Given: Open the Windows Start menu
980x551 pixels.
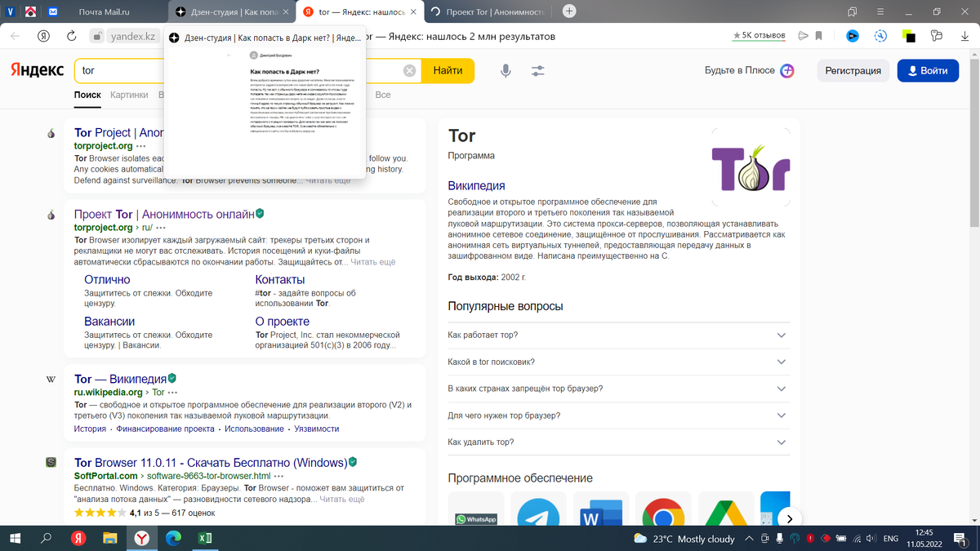Looking at the screenshot, I should pyautogui.click(x=15, y=539).
